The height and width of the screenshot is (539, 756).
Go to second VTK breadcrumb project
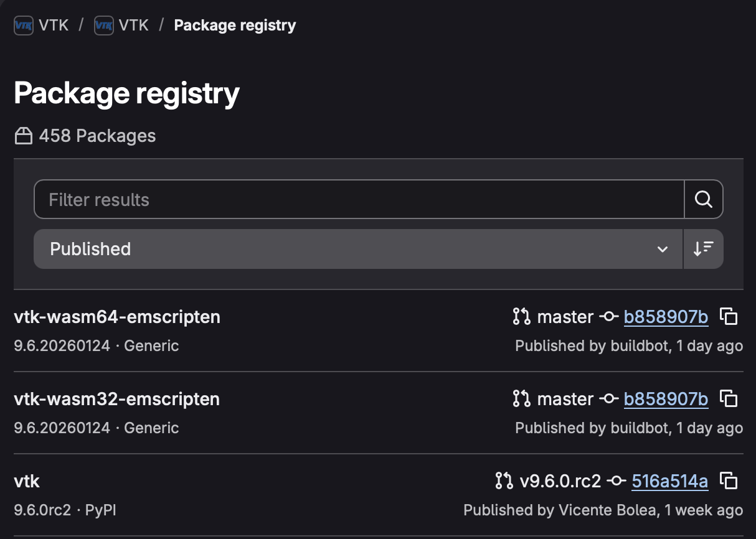133,26
